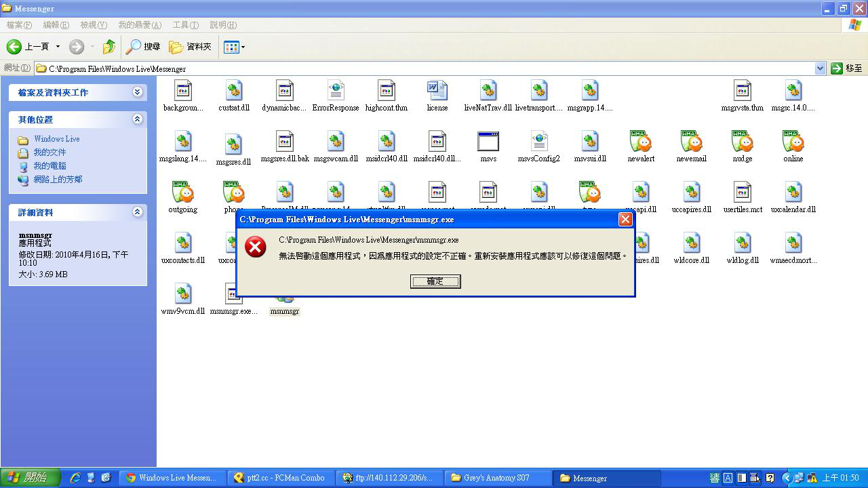Collapse the 詳細資料 panel

(x=138, y=212)
